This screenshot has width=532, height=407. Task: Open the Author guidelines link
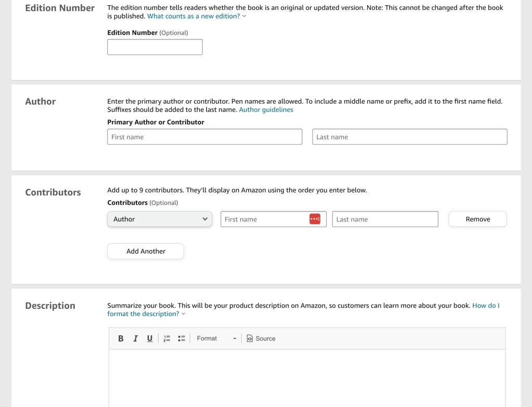(266, 110)
